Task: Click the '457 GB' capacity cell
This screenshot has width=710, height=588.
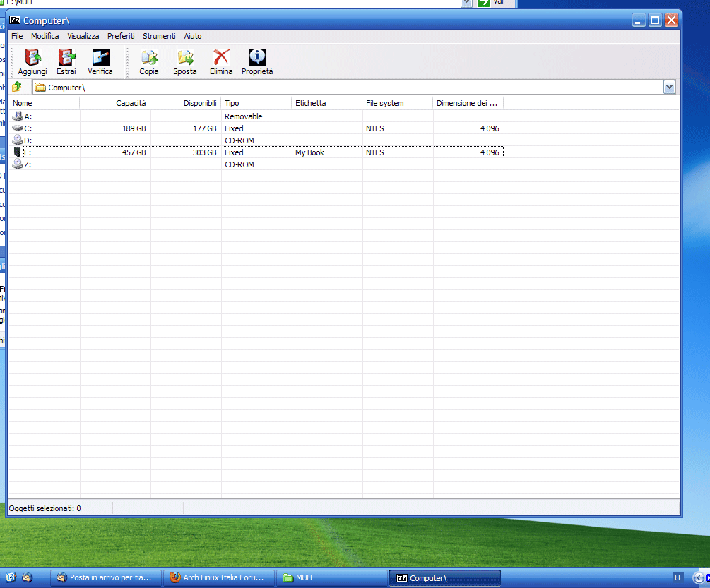Action: pyautogui.click(x=134, y=152)
